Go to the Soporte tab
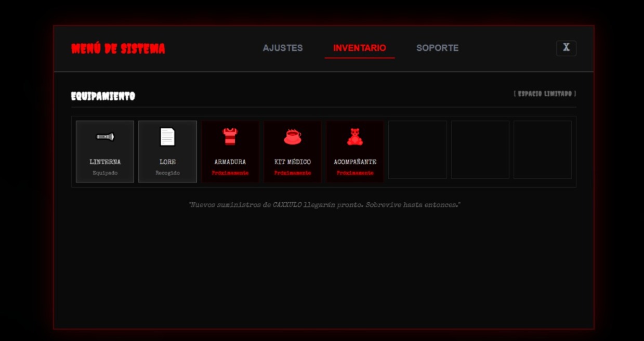644x341 pixels. (438, 48)
